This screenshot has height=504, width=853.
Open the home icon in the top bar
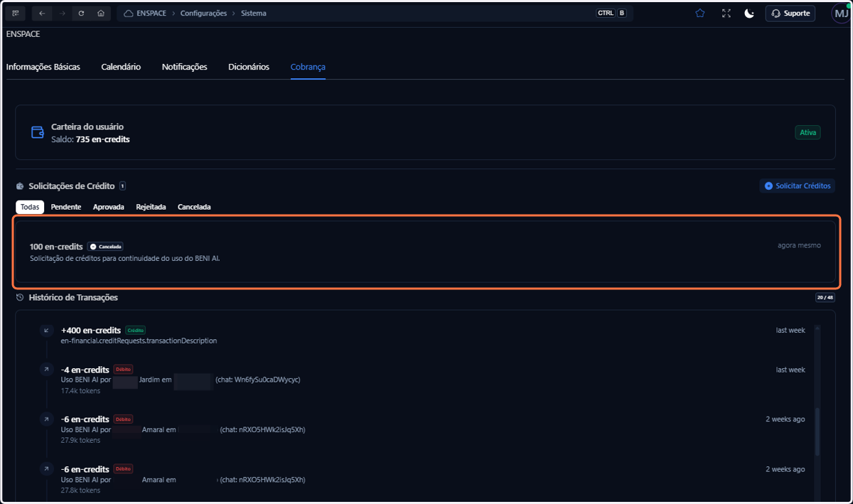[x=101, y=13]
